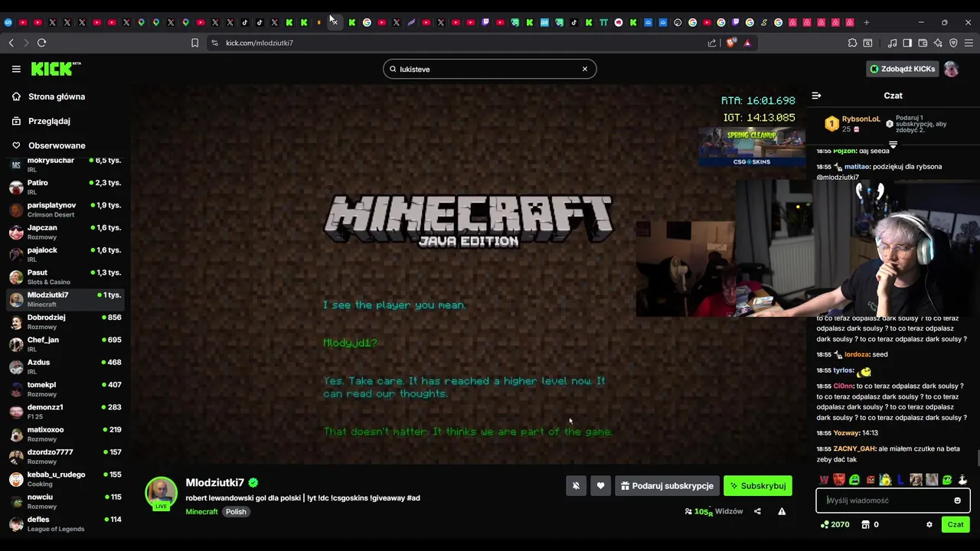Open Patiro channel in the sidebar

pos(65,187)
